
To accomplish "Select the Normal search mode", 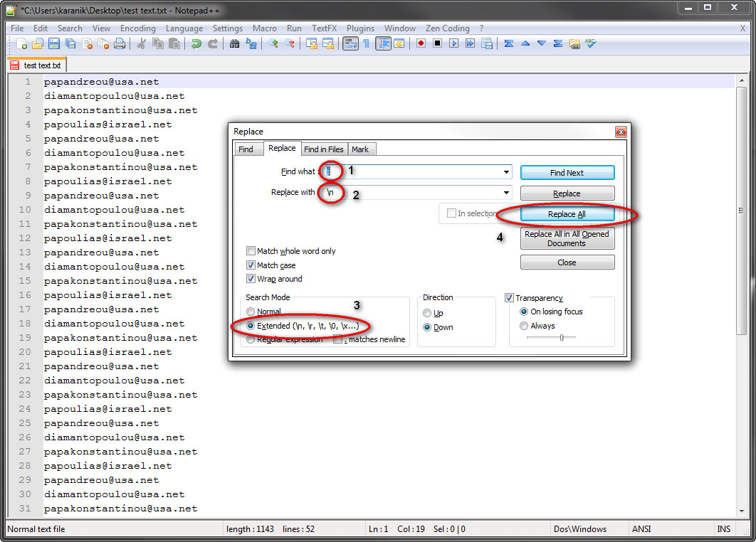I will pos(250,311).
